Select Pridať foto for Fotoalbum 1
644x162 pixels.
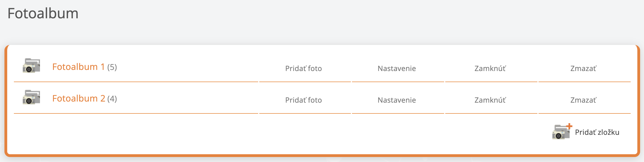click(x=303, y=69)
